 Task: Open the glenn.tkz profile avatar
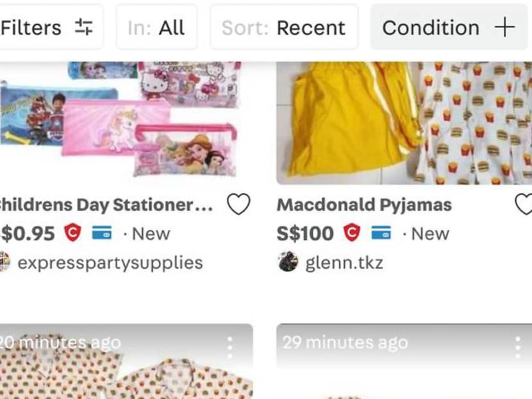point(288,262)
